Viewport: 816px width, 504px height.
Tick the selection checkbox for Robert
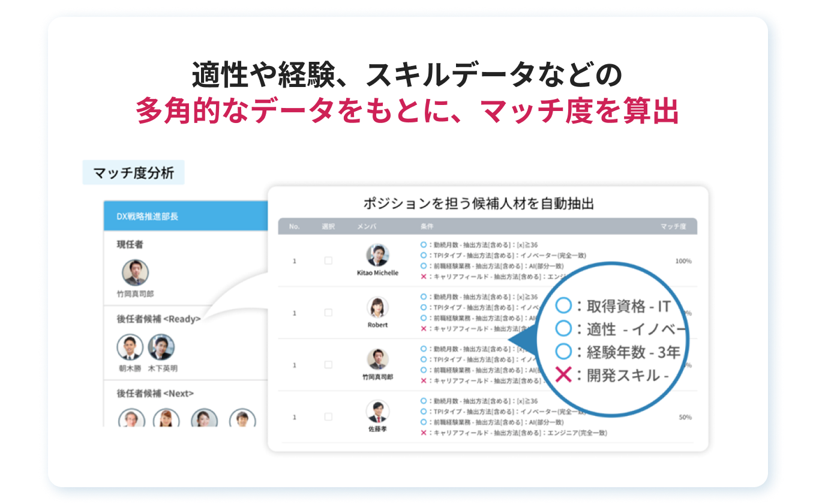pyautogui.click(x=328, y=313)
